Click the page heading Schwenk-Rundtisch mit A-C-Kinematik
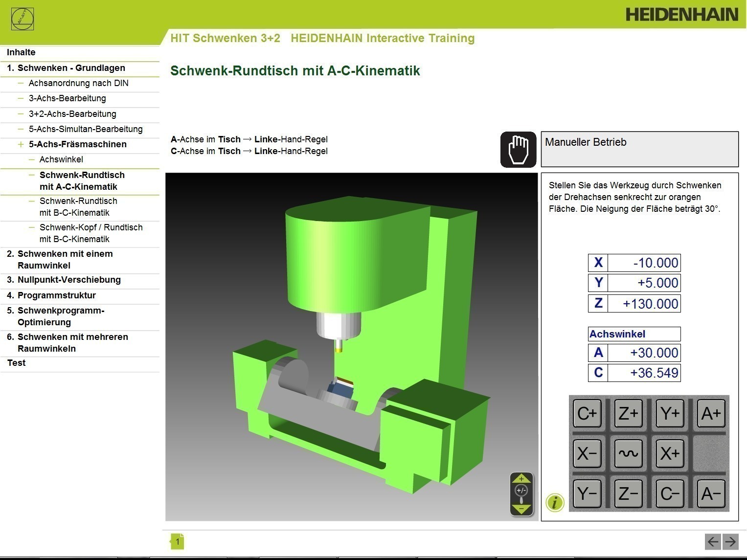The height and width of the screenshot is (560, 747). pos(295,71)
